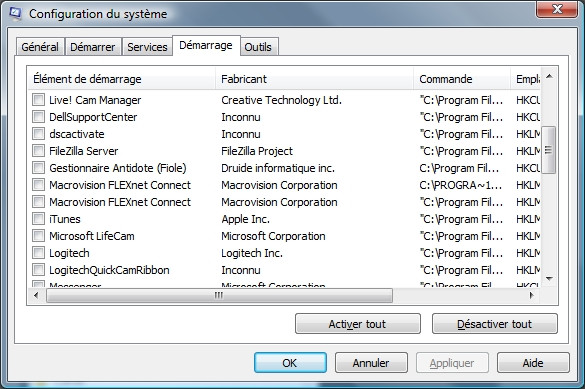Close the Configuration du système window
Viewport: 585px width, 389px height.
[556, 9]
